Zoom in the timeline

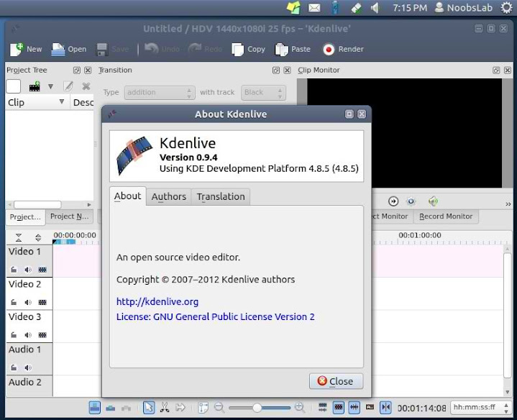[x=300, y=408]
